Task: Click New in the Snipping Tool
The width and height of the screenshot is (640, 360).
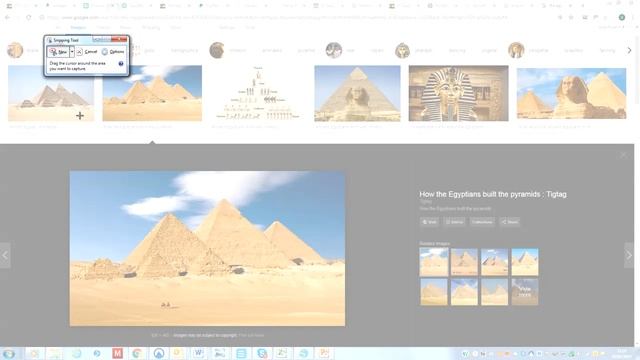Action: [58, 52]
